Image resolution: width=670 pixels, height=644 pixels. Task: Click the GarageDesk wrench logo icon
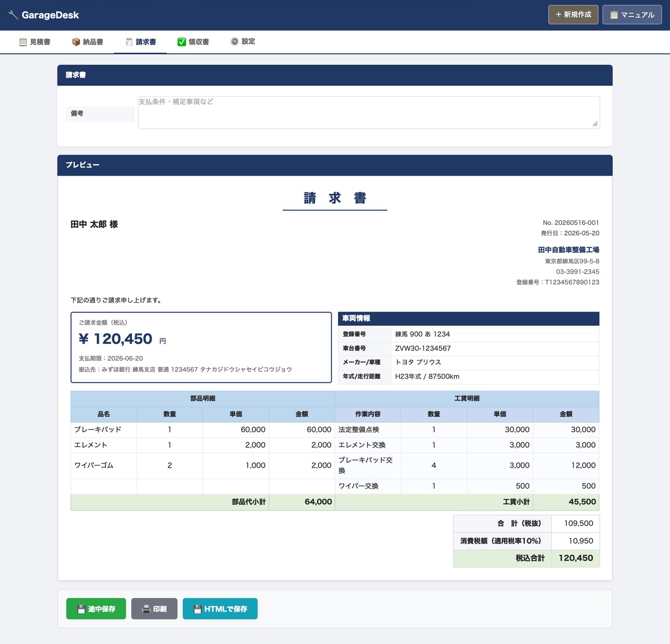[13, 15]
